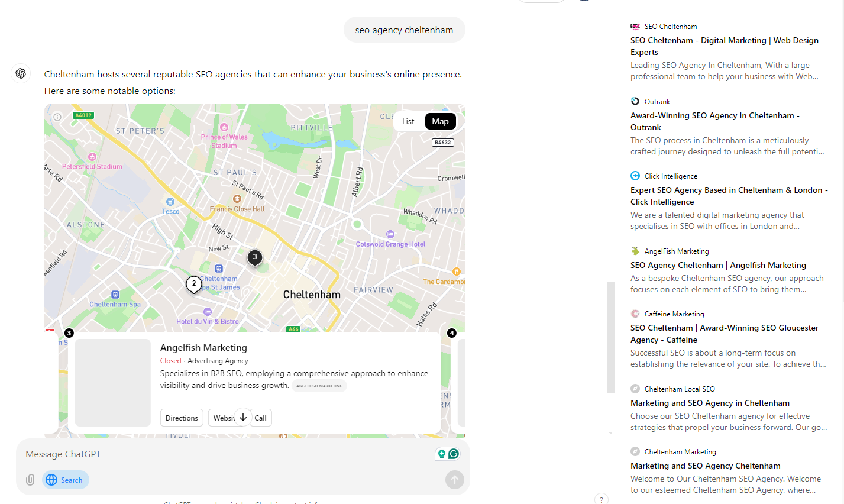Get Directions to Angelfish Marketing
The height and width of the screenshot is (504, 844).
pos(182,418)
